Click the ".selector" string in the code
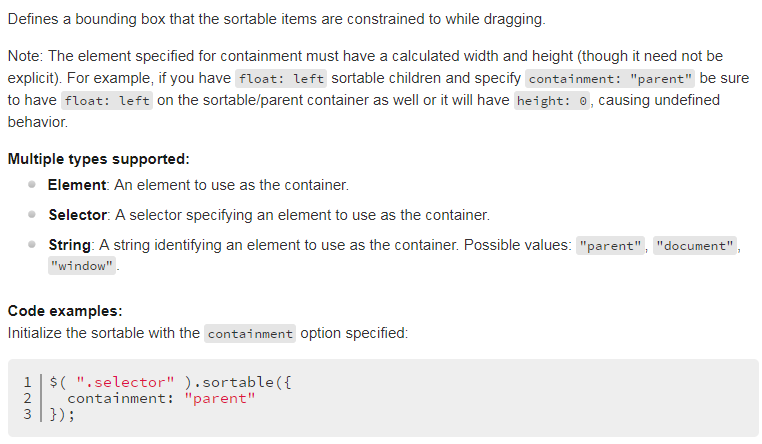762x444 pixels. (x=125, y=382)
